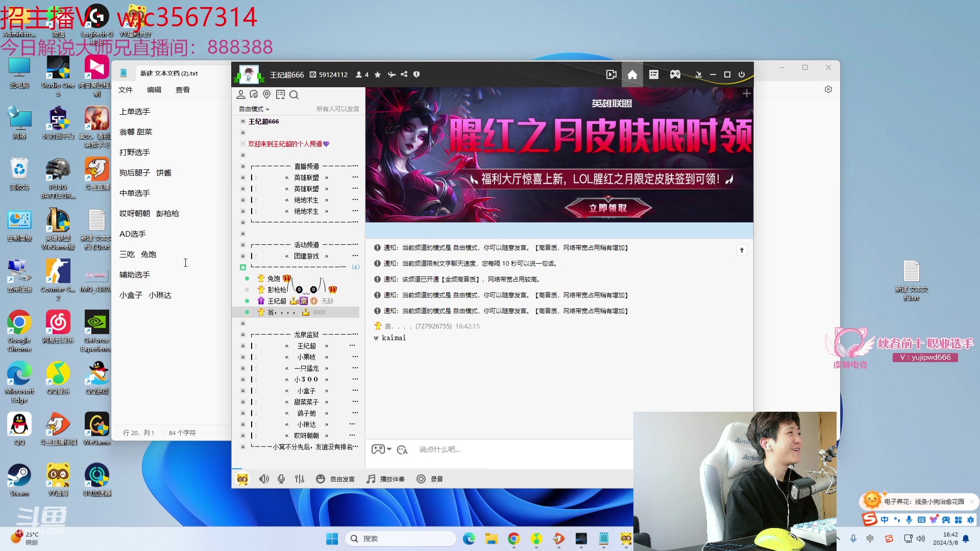Click user 王纪超 in member list

277,301
